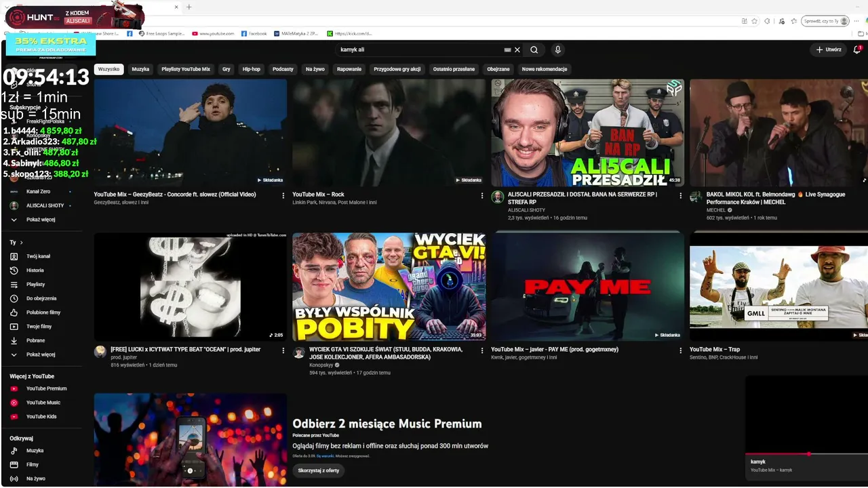Select the Przygodowe gry akcji chip
868x488 pixels.
tap(397, 69)
